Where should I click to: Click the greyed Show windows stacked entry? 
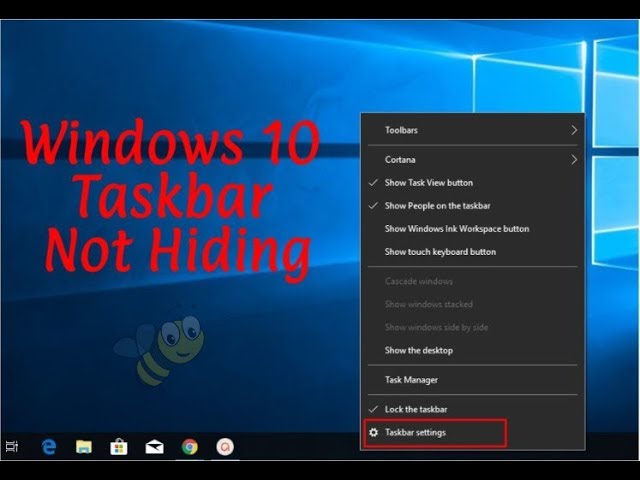(x=473, y=304)
